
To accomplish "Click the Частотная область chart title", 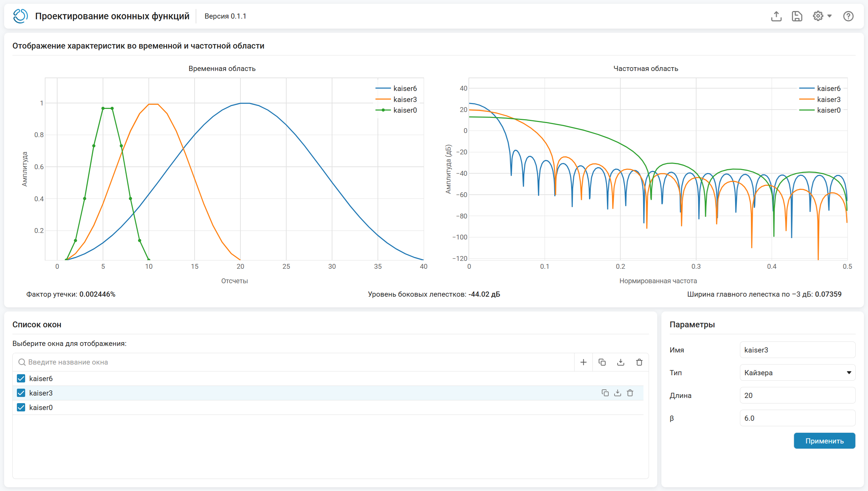I will point(646,69).
